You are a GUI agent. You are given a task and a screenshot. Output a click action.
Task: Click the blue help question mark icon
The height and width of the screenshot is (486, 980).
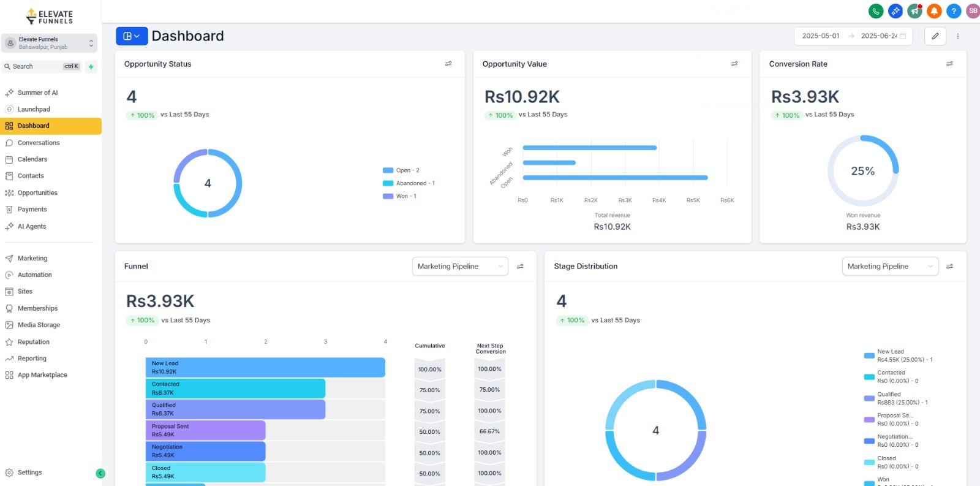point(954,11)
